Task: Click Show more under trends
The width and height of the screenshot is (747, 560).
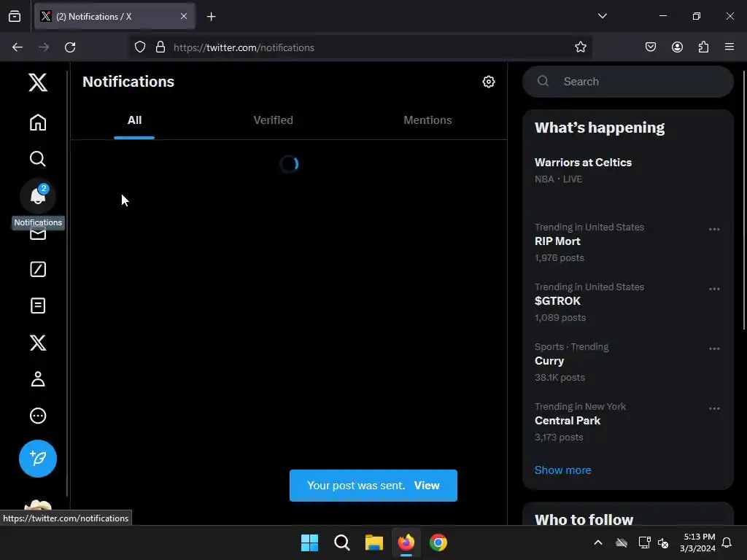Action: coord(562,470)
